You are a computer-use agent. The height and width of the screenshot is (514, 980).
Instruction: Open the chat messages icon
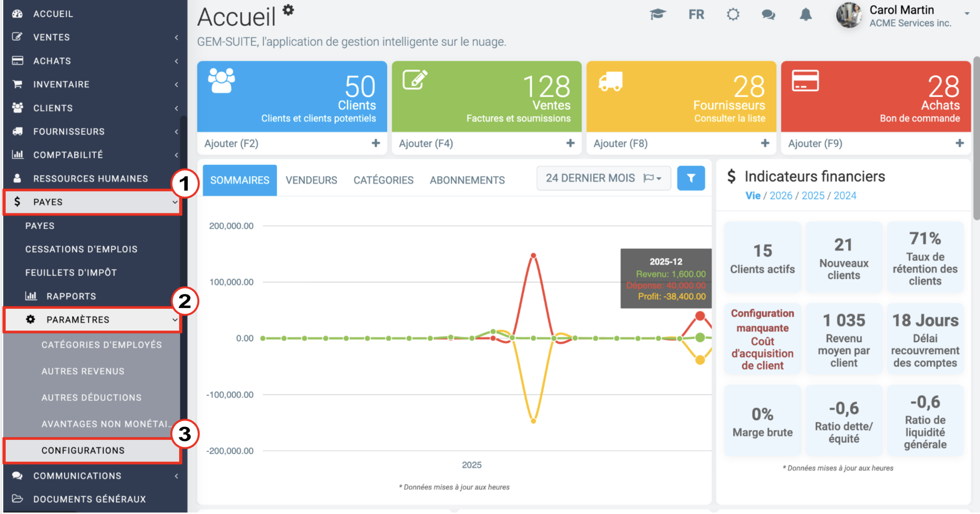[768, 15]
